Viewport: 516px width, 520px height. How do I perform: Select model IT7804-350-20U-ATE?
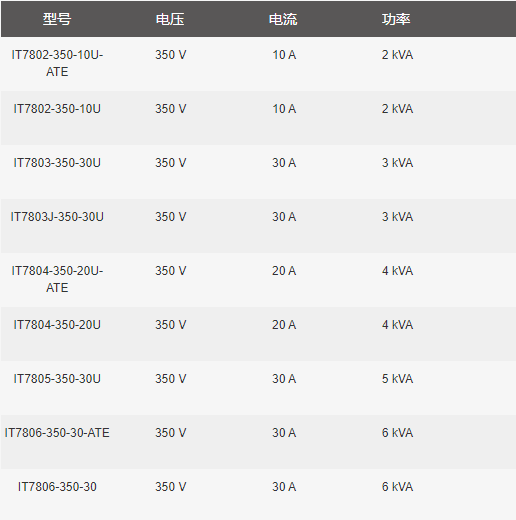tap(57, 279)
